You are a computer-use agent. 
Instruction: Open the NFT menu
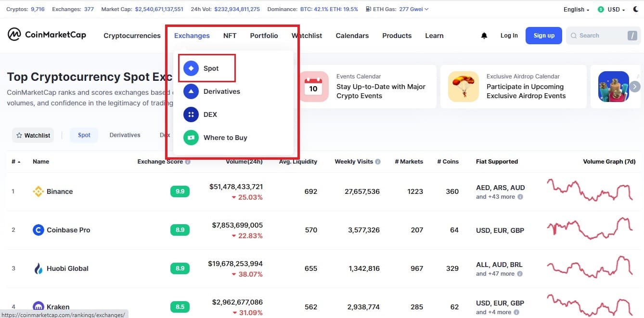tap(230, 36)
